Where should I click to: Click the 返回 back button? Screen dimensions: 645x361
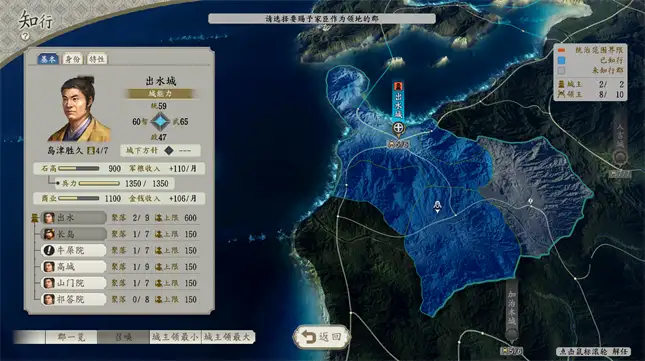pyautogui.click(x=322, y=337)
